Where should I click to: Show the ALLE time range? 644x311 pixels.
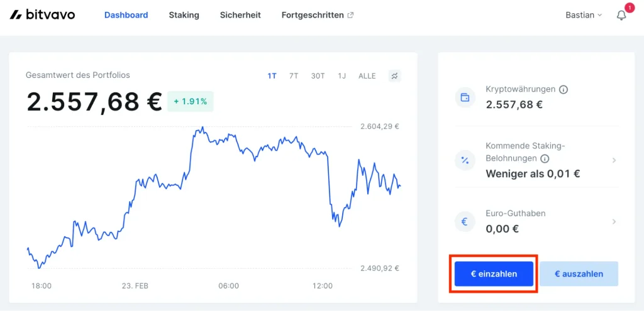click(x=367, y=76)
